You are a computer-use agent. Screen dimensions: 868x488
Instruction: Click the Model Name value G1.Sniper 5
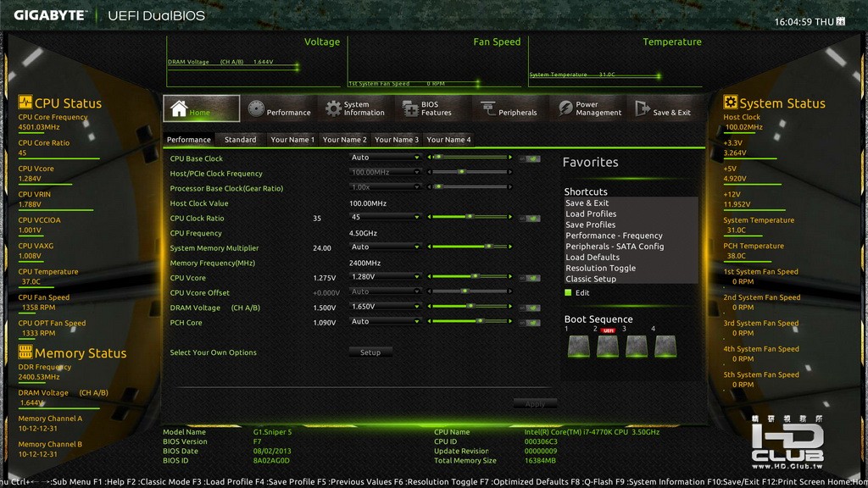(272, 432)
